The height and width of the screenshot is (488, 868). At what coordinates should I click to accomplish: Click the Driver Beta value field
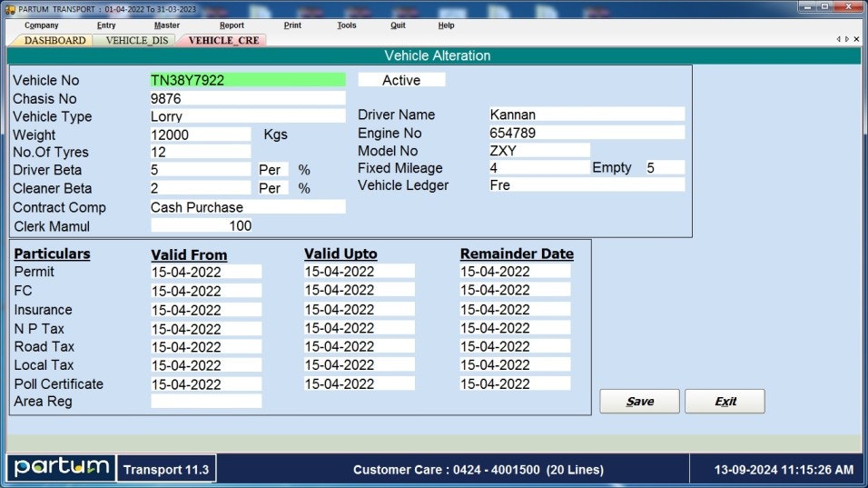201,170
